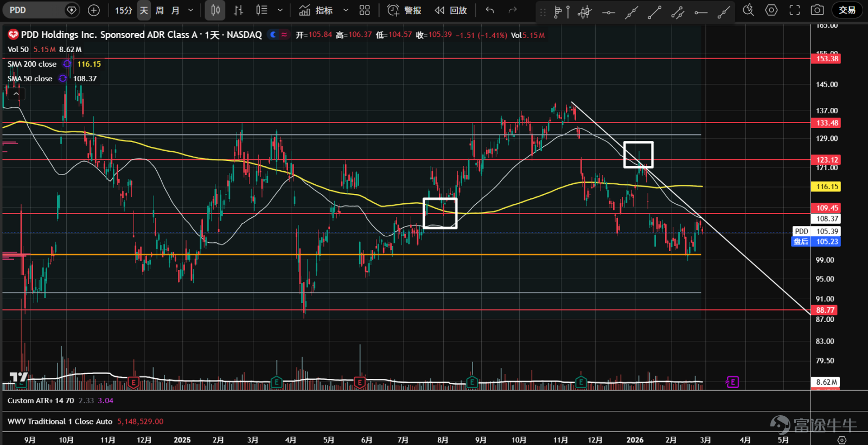This screenshot has width=868, height=445.
Task: Click the WWV Traditional 1 Close Auto label
Action: (60, 421)
